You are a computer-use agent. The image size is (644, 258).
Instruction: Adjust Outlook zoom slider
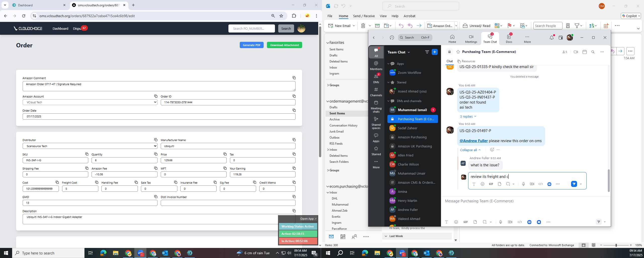[x=616, y=245]
